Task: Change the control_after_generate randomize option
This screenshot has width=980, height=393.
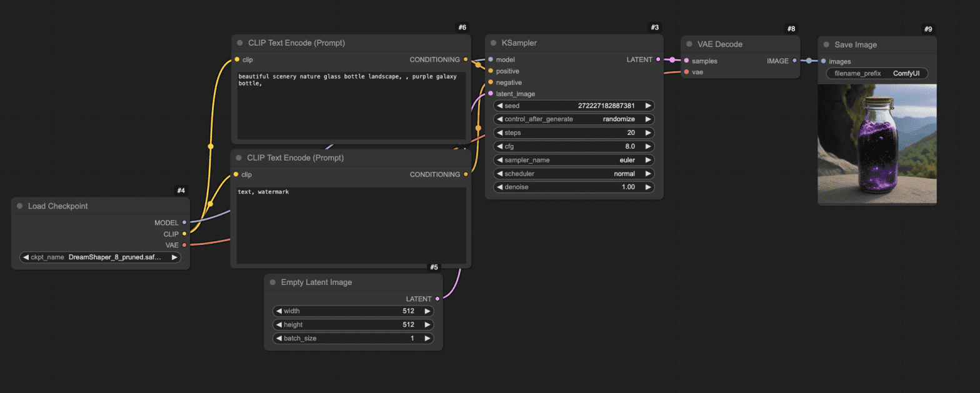Action: coord(574,119)
